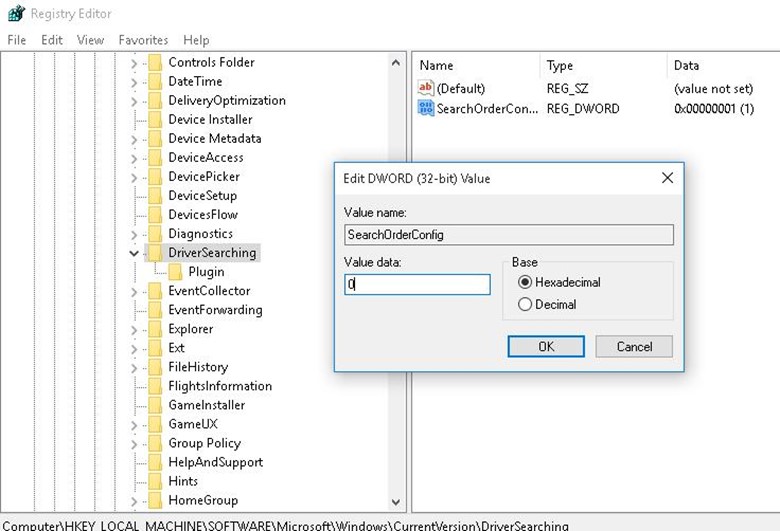This screenshot has height=531, width=780.
Task: Click the EventForwarding folder icon
Action: [x=155, y=310]
